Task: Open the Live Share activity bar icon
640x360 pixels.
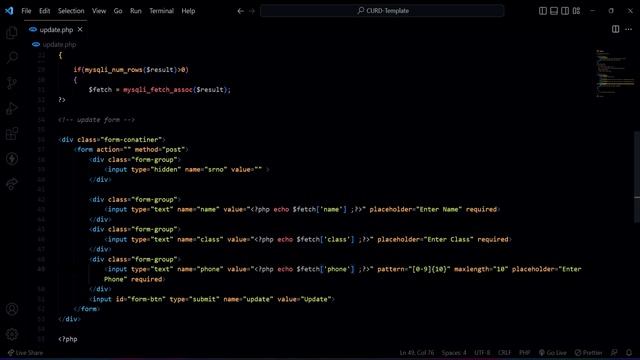Action: coord(12,184)
